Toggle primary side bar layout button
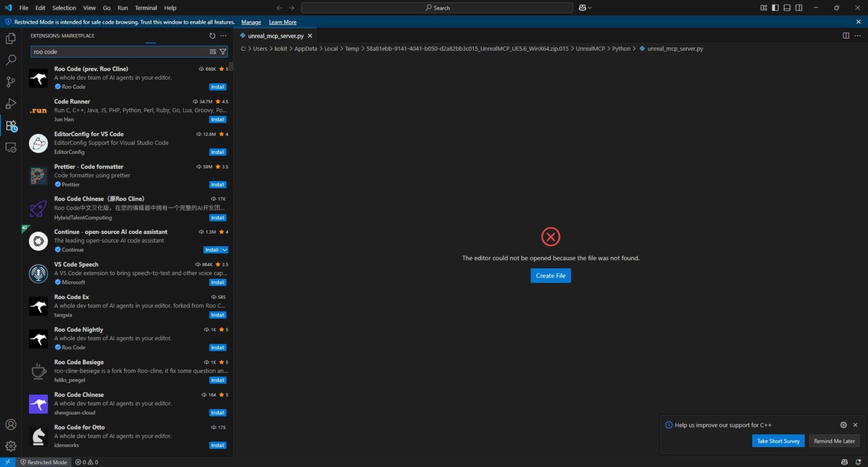Viewport: 868px width, 467px height. 775,8
